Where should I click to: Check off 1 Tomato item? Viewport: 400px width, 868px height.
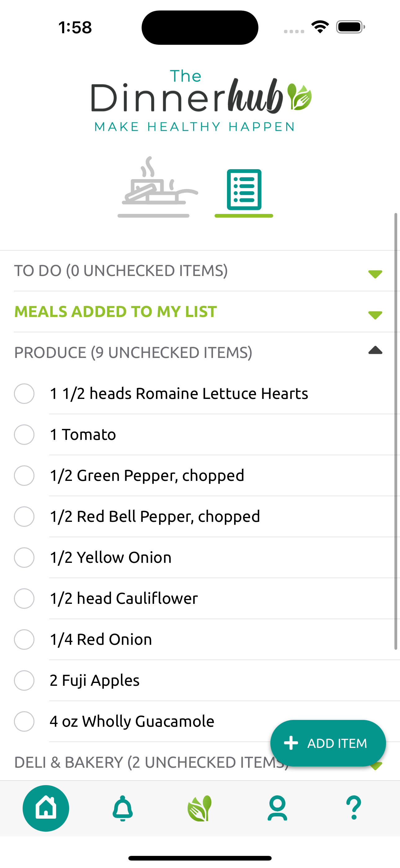pyautogui.click(x=24, y=434)
